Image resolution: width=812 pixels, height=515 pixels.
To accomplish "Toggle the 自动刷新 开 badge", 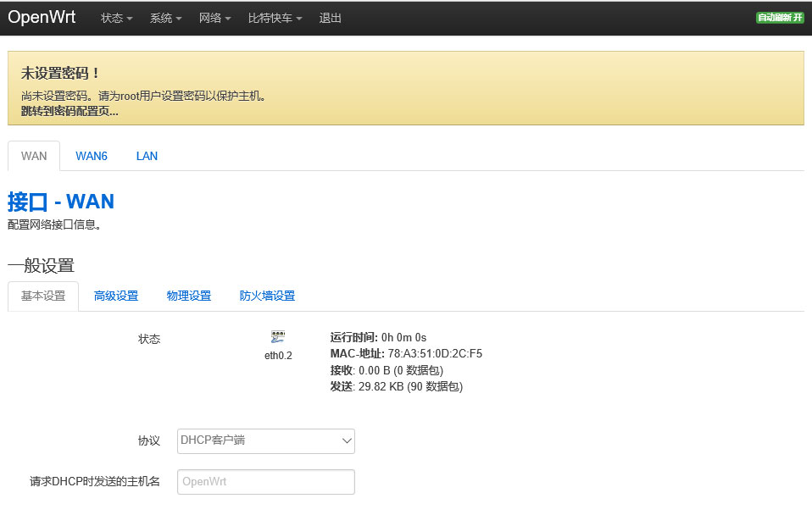I will point(780,18).
